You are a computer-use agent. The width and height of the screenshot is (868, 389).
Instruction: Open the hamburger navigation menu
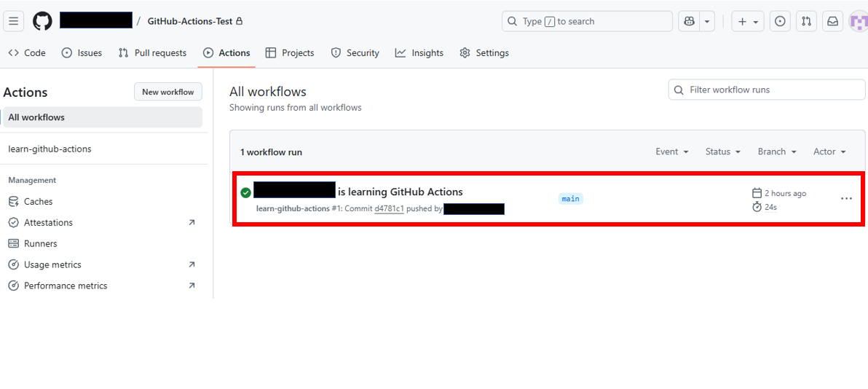click(x=13, y=21)
